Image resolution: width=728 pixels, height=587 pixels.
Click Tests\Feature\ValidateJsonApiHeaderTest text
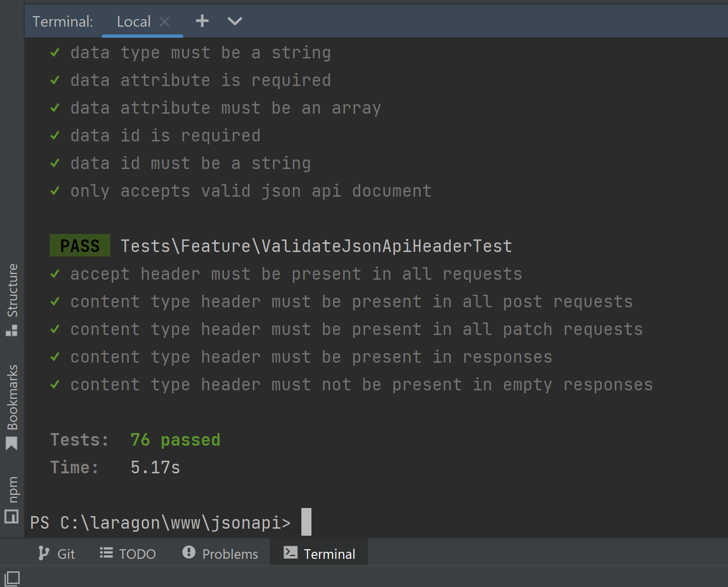coord(316,246)
